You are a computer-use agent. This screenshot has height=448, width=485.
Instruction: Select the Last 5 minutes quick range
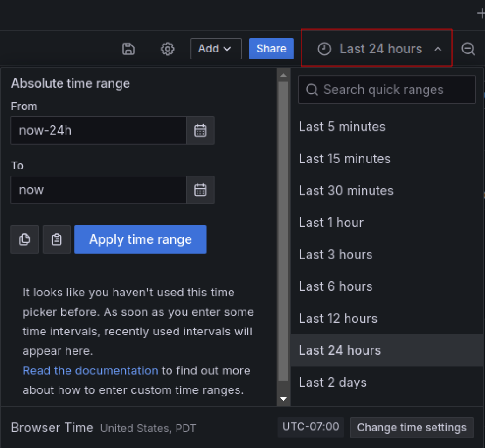[342, 127]
